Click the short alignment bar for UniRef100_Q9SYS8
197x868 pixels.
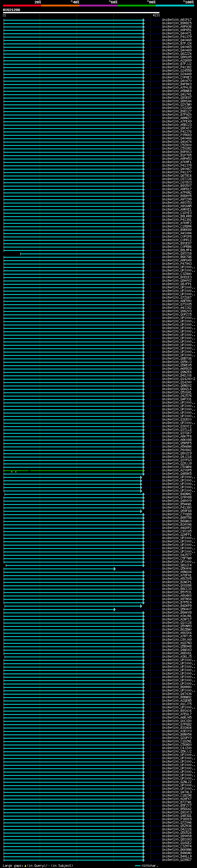tap(82, 254)
